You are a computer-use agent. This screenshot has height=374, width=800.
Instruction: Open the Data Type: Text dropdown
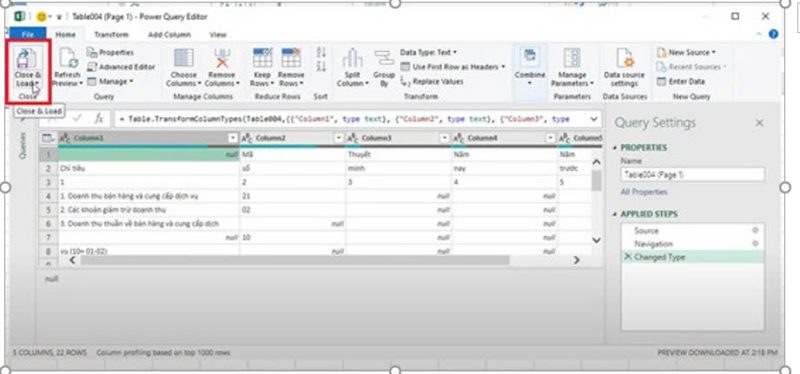(x=429, y=52)
